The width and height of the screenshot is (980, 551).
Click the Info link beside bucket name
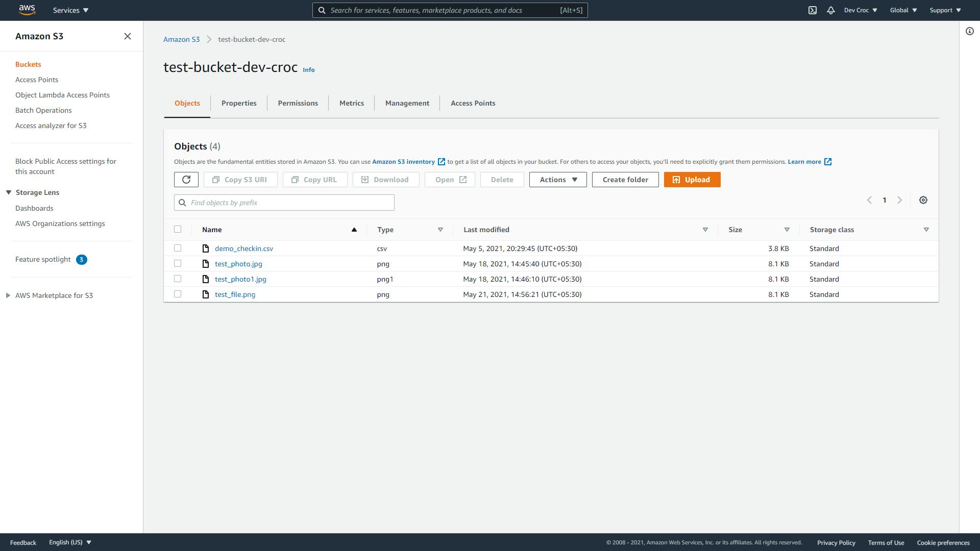pyautogui.click(x=309, y=70)
